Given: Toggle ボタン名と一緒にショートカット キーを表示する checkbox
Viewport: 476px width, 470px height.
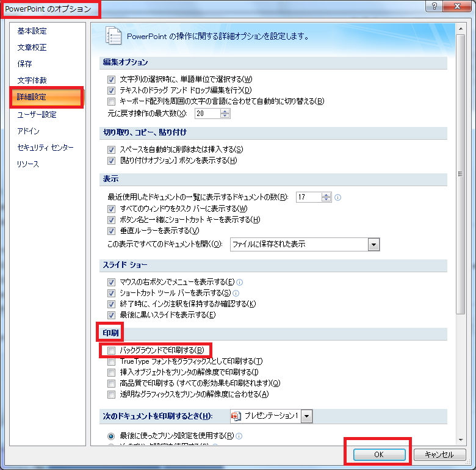Looking at the screenshot, I should pos(112,220).
